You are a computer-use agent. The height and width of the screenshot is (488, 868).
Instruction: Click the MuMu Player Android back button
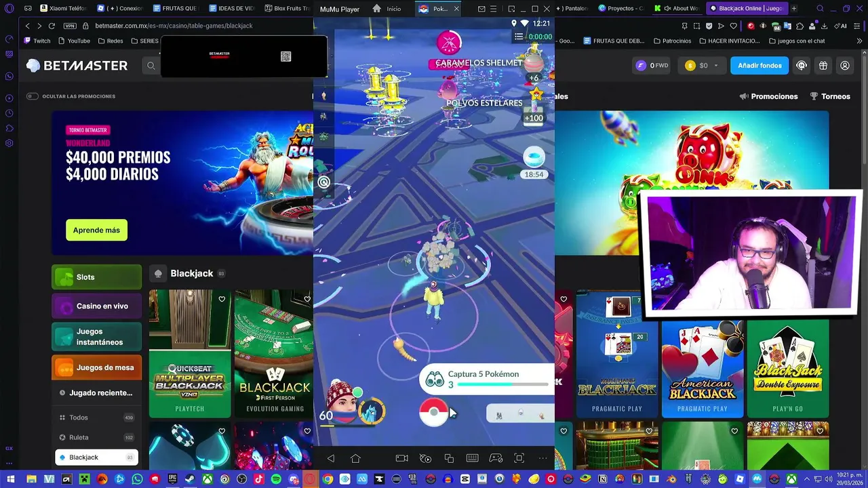[x=331, y=459]
